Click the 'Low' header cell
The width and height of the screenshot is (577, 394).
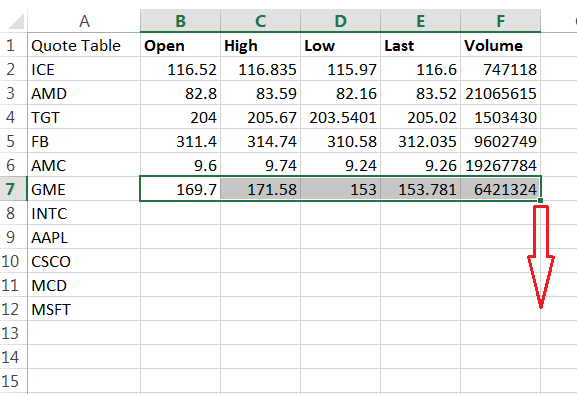point(340,45)
